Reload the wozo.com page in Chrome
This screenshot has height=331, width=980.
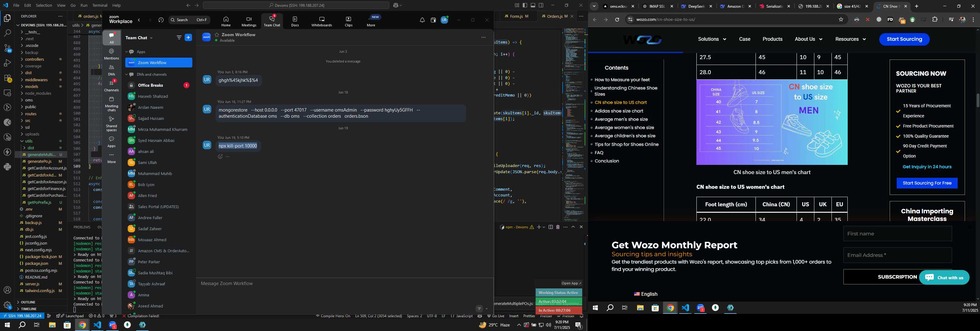617,19
